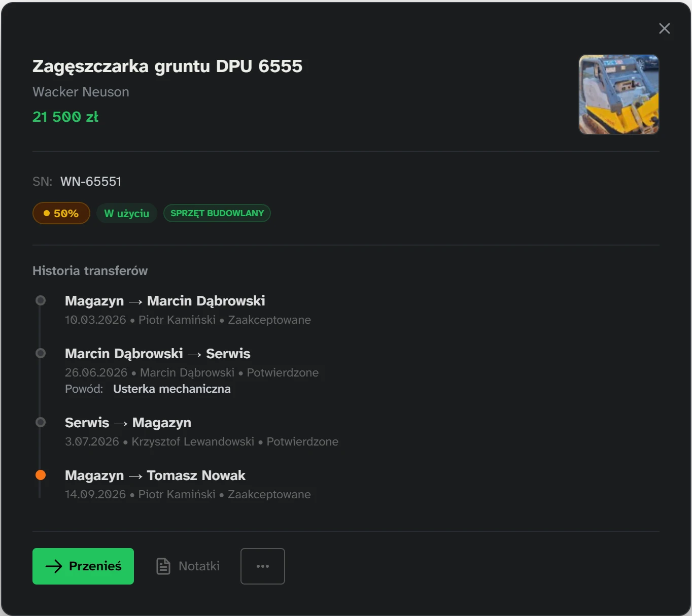Click the transfer entry Magazyn → Tomasz Nowak
The width and height of the screenshot is (692, 616).
tap(155, 475)
